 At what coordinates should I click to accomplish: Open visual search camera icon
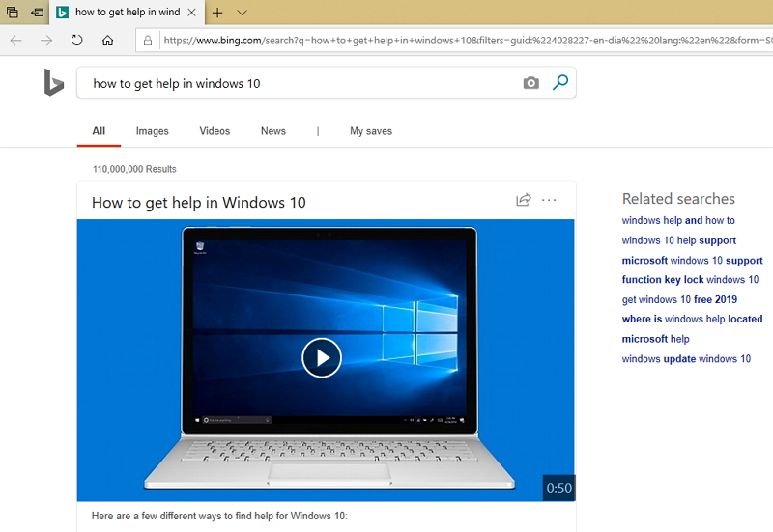click(530, 82)
